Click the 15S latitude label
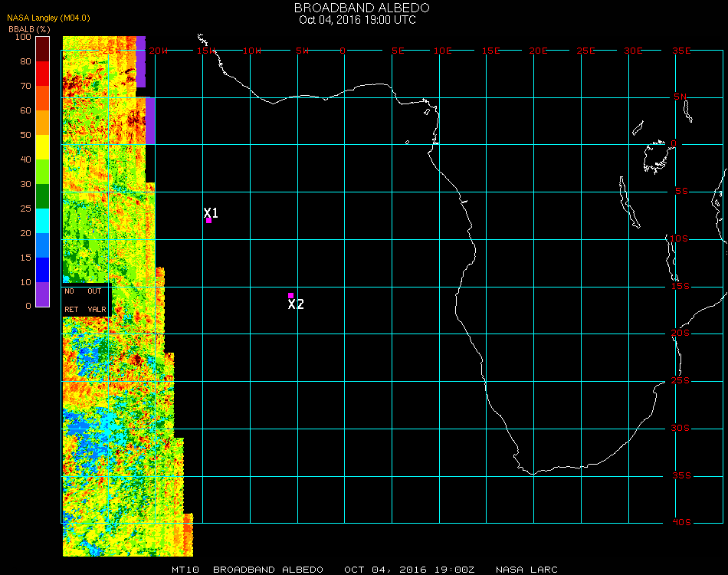The width and height of the screenshot is (728, 575). click(x=681, y=286)
